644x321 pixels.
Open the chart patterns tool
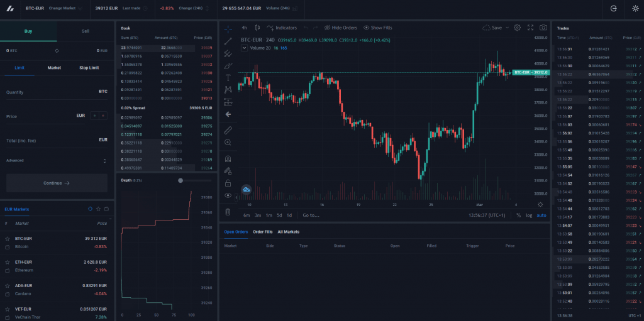[x=228, y=89]
